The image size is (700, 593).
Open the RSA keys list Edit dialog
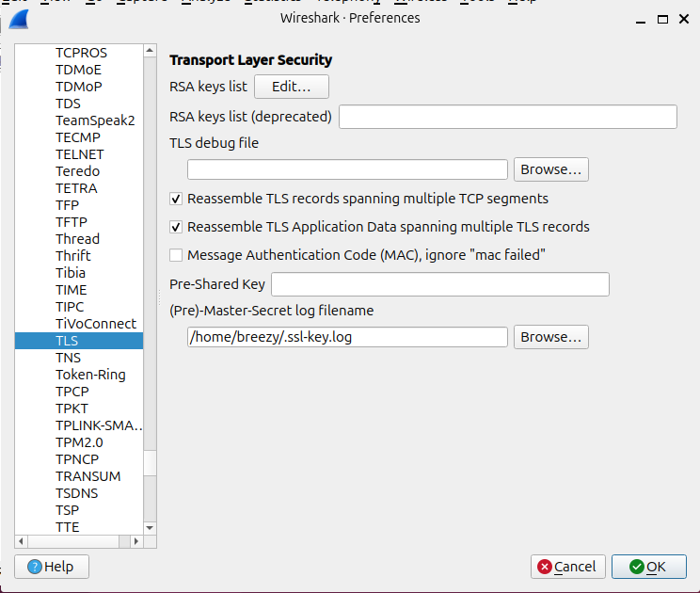click(x=292, y=87)
